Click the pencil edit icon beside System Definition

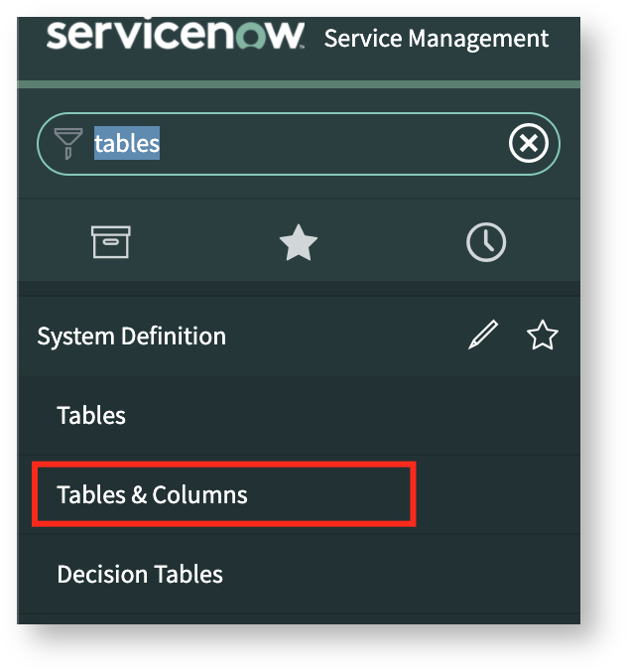coord(483,336)
